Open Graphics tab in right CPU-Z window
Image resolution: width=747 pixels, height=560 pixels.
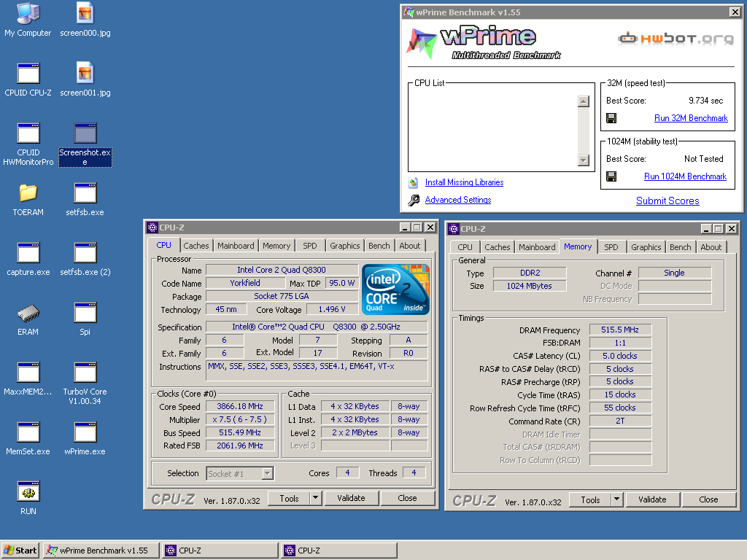point(646,247)
